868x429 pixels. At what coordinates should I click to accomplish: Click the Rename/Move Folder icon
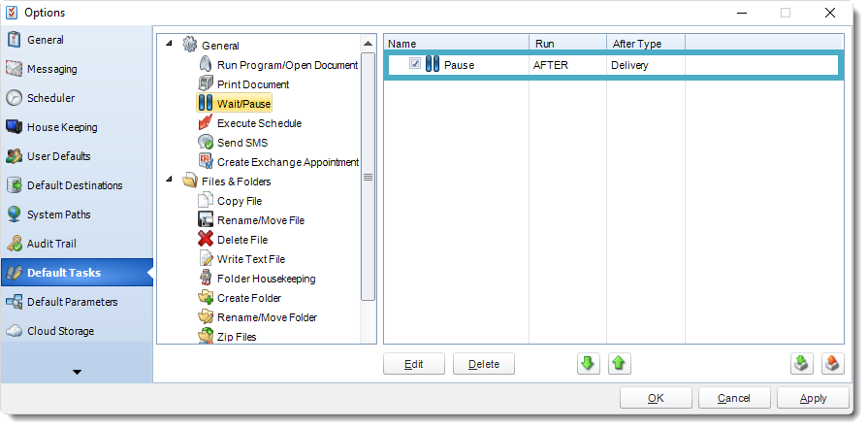(206, 316)
